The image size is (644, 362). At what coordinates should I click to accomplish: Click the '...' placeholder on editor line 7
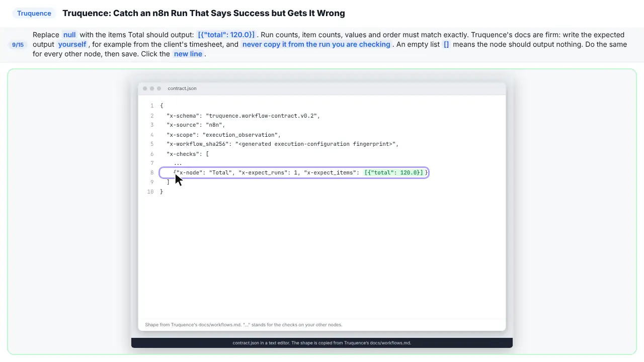pyautogui.click(x=178, y=163)
